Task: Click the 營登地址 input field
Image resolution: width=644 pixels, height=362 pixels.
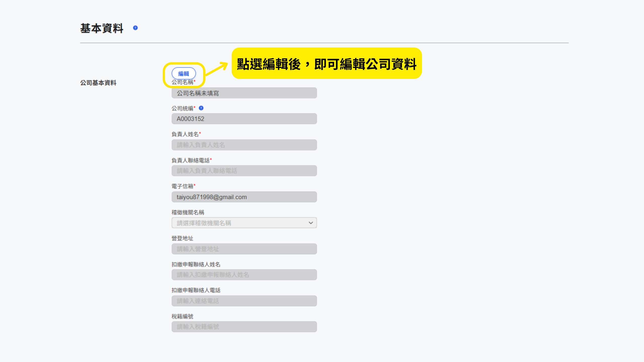Action: point(244,249)
